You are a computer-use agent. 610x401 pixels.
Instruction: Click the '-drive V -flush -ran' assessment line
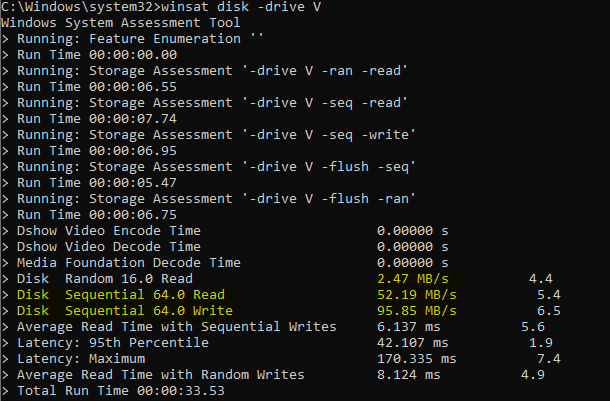216,199
